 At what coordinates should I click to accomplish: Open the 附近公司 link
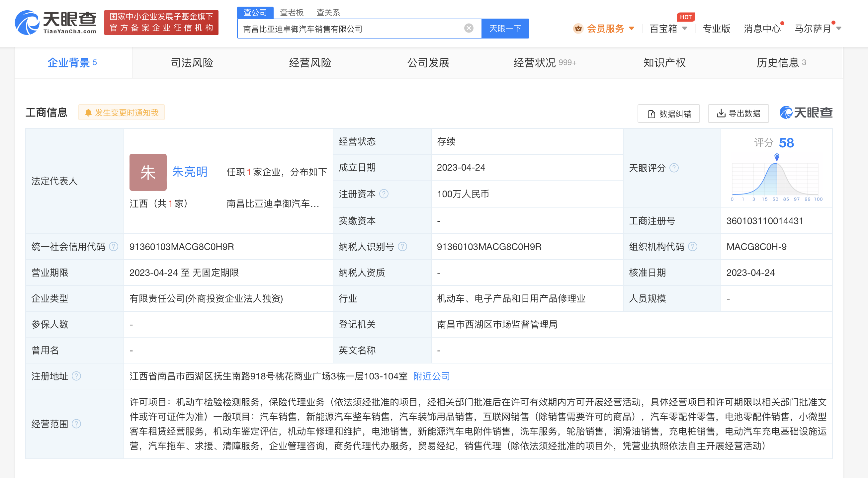click(432, 376)
